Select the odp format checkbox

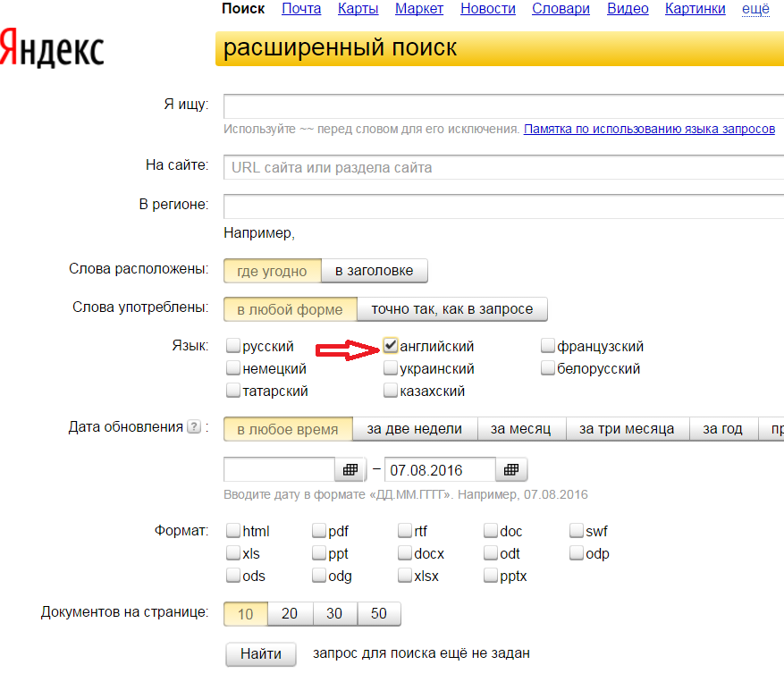[x=577, y=553]
